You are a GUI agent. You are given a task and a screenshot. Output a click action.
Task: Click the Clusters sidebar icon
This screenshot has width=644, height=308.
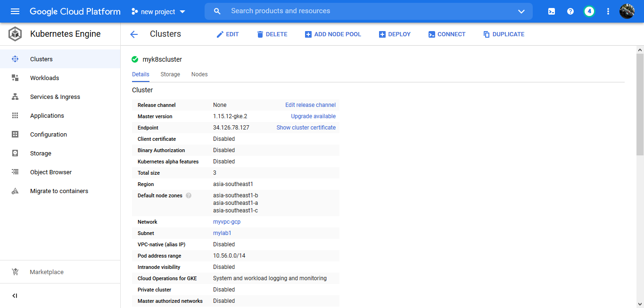click(15, 59)
